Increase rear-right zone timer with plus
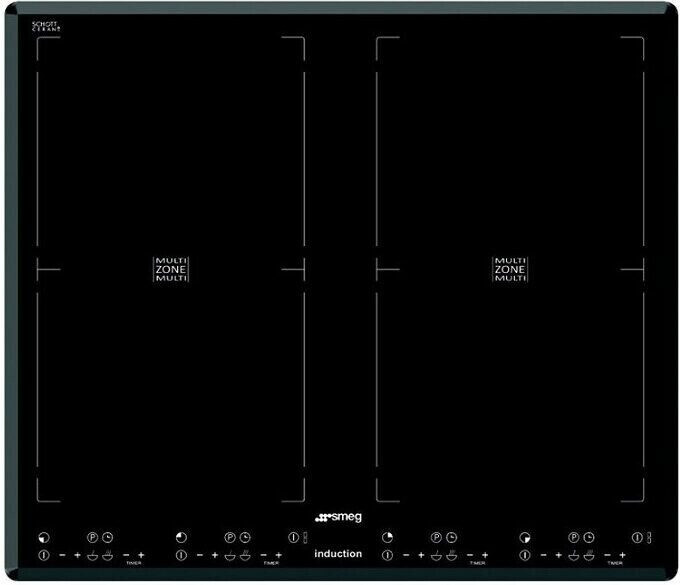The image size is (680, 585). click(x=485, y=555)
